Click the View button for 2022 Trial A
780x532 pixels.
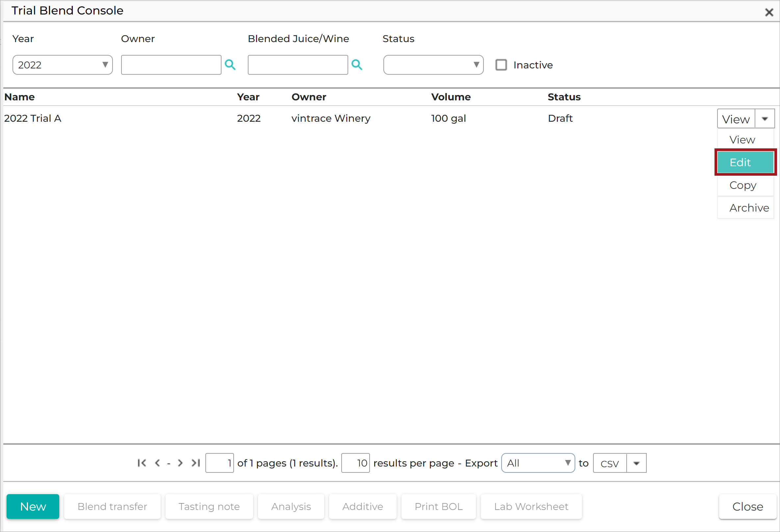736,119
